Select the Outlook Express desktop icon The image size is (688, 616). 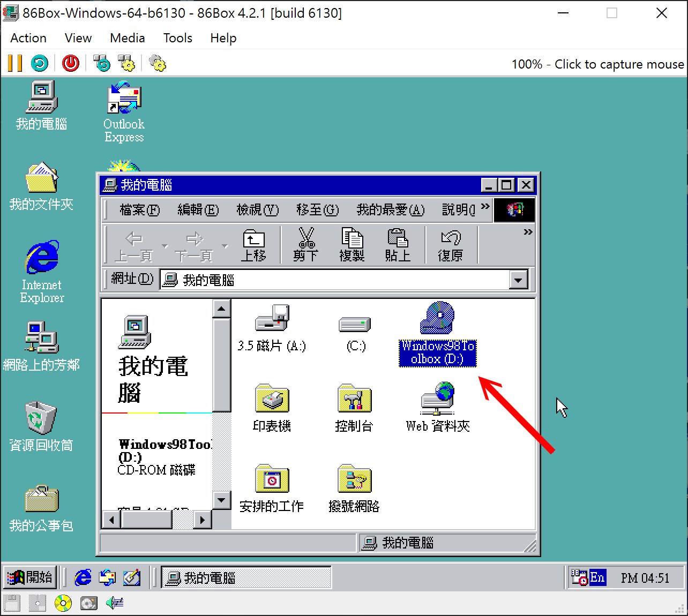pyautogui.click(x=124, y=112)
